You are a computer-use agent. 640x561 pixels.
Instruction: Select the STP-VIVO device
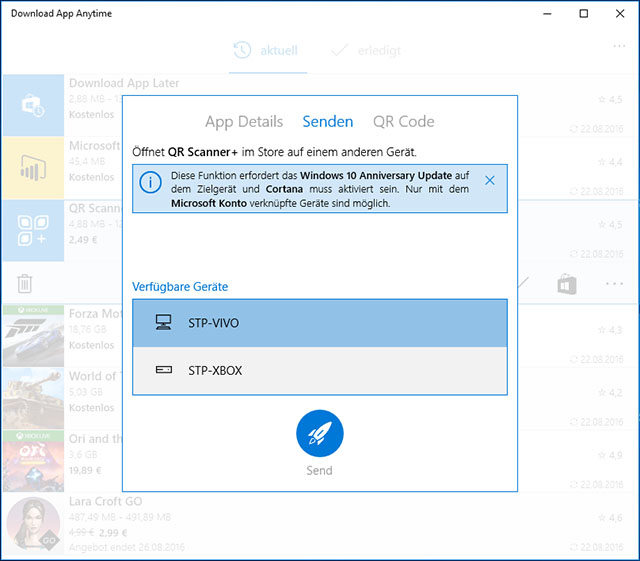320,323
